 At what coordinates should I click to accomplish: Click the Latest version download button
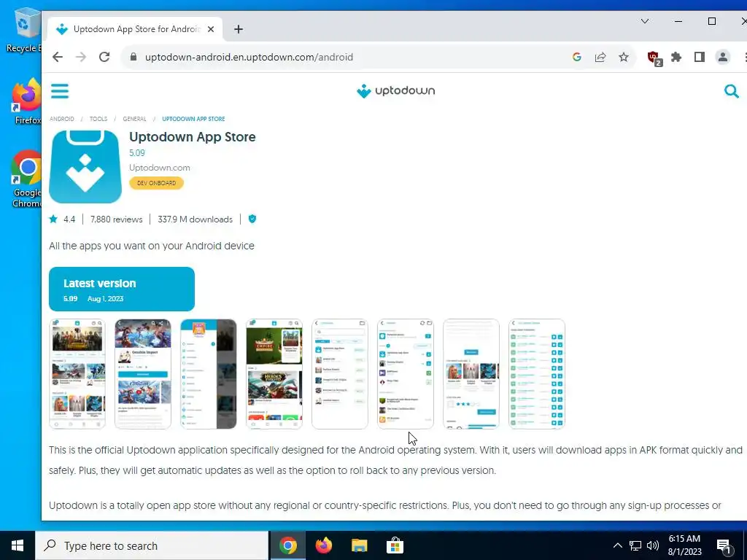pyautogui.click(x=122, y=289)
